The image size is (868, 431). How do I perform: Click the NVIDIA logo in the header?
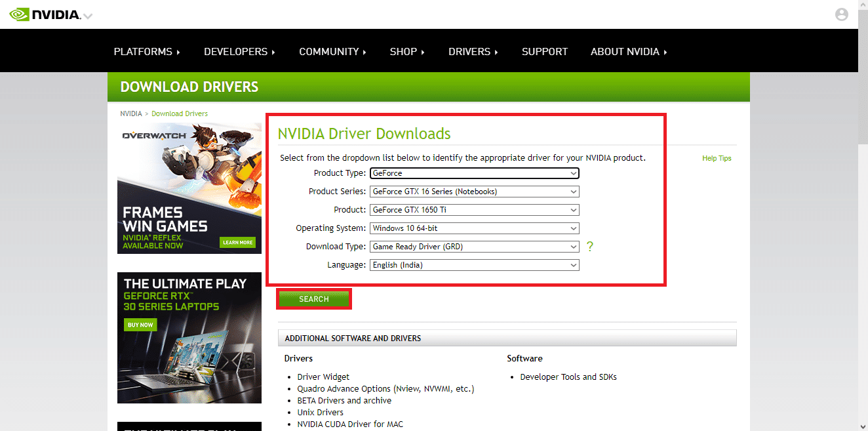click(46, 14)
